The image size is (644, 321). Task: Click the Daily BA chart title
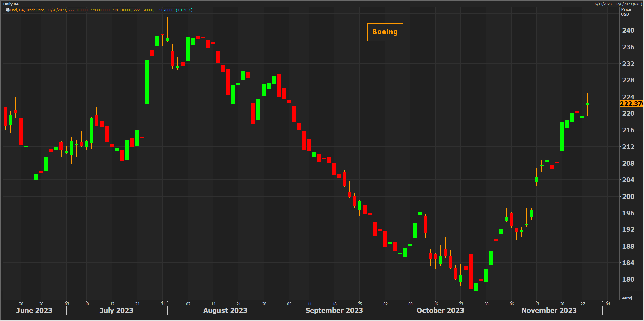(11, 4)
